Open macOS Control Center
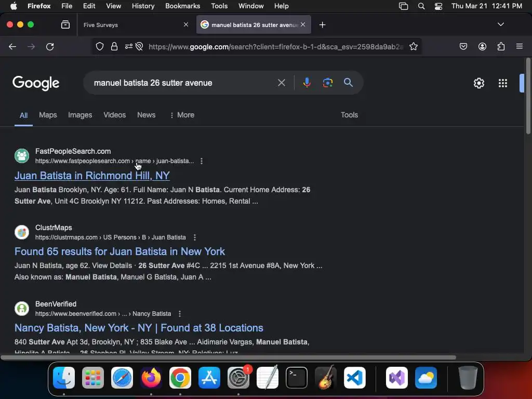 point(438,6)
